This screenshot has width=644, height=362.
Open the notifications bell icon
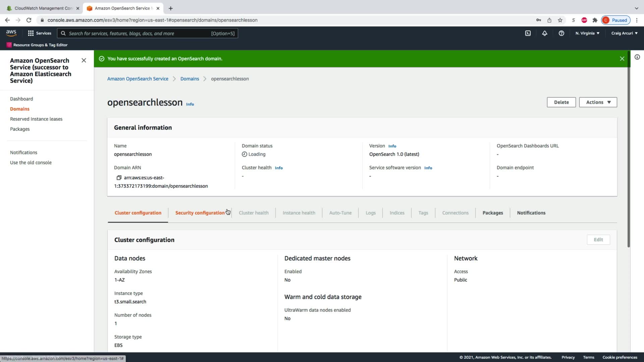coord(545,33)
